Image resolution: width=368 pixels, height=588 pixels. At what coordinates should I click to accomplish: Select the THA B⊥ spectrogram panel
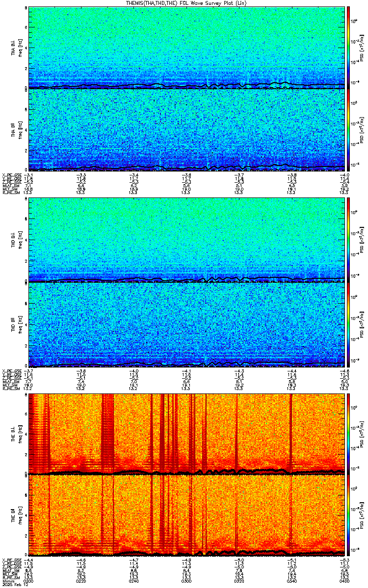[x=186, y=47]
